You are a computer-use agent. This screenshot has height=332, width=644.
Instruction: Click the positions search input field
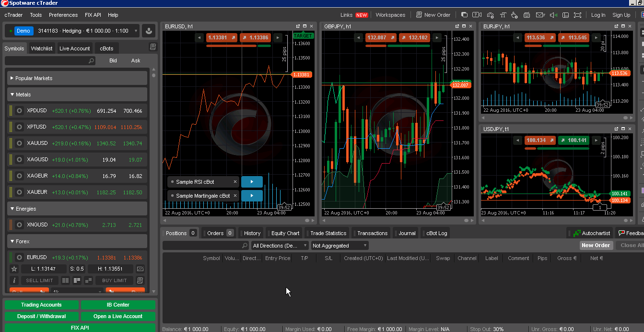(x=205, y=246)
